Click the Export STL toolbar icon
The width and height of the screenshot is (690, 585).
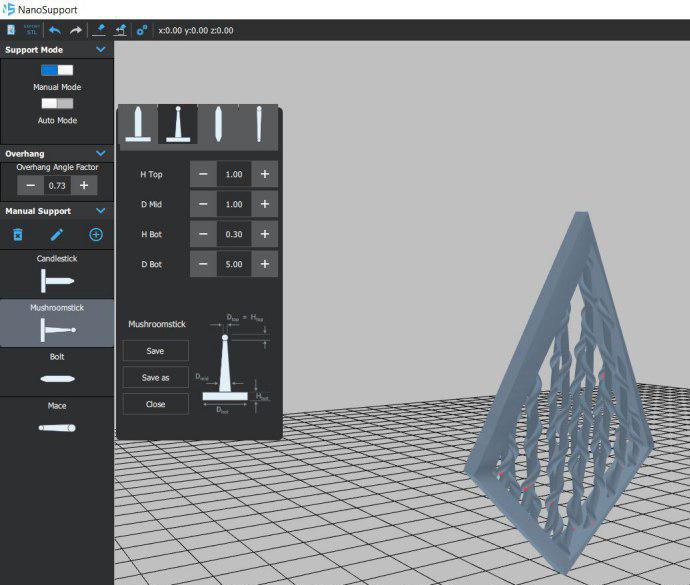(31, 30)
